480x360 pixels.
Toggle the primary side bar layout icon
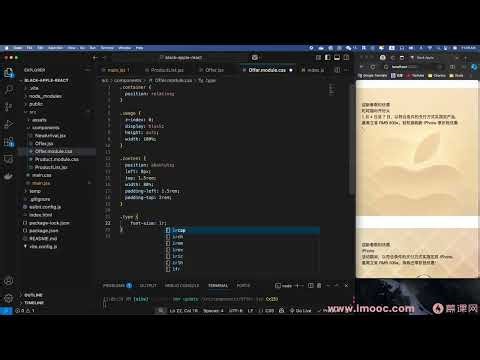328,58
